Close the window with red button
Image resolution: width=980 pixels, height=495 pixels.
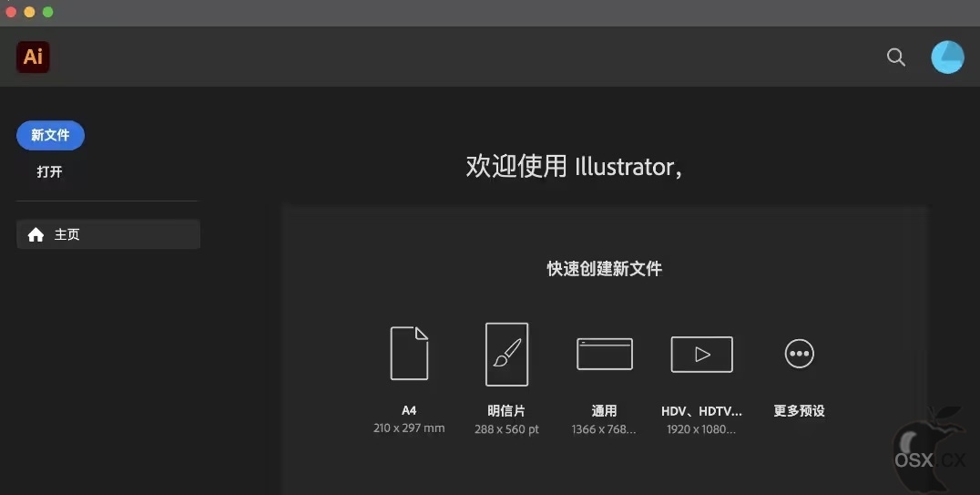pyautogui.click(x=11, y=12)
